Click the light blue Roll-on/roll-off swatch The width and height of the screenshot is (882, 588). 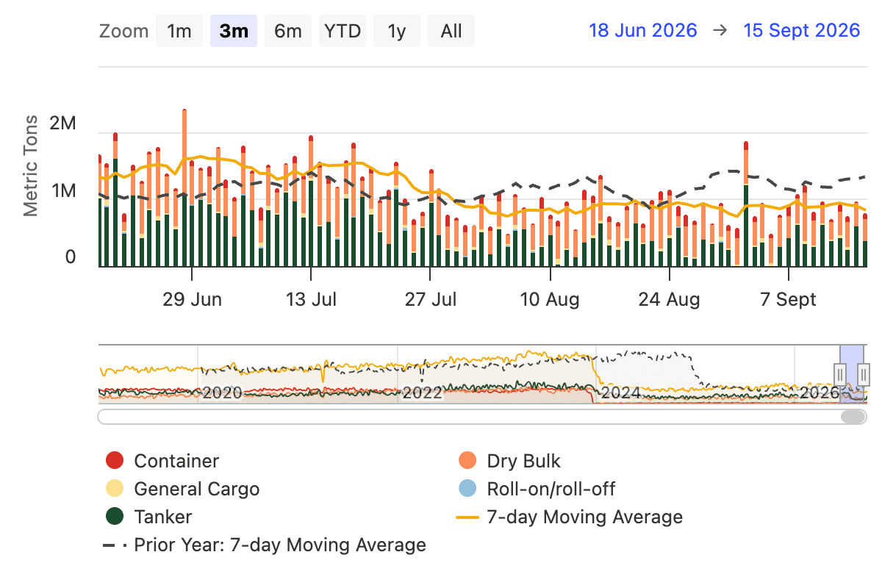tap(467, 489)
